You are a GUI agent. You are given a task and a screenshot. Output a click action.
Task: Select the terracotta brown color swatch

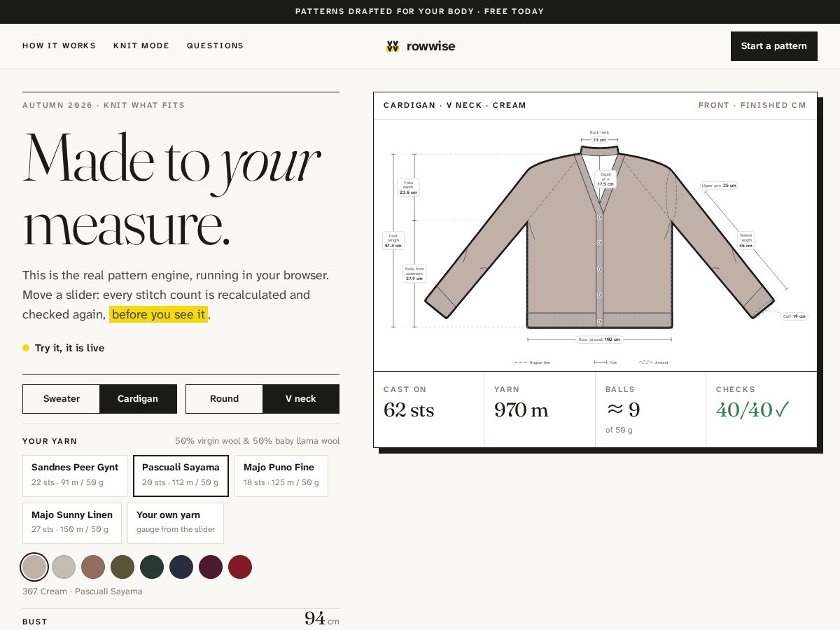click(93, 567)
